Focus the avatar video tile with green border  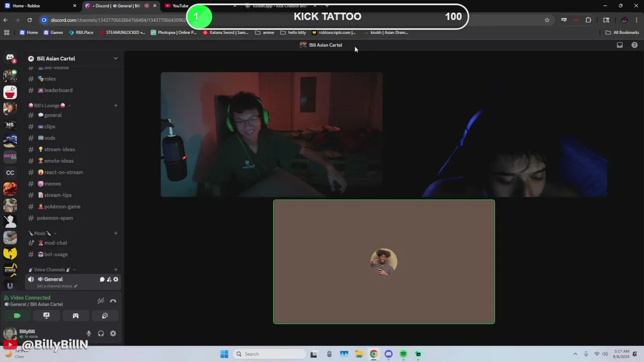(x=384, y=262)
